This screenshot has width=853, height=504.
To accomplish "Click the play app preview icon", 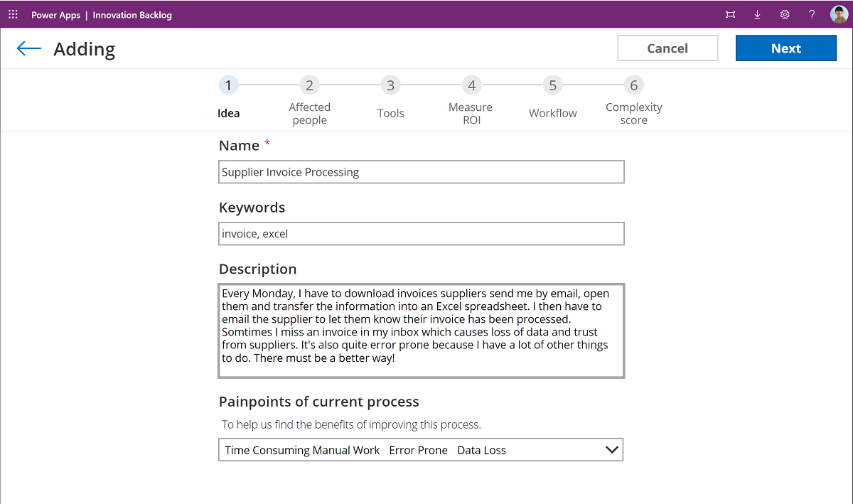I will pyautogui.click(x=730, y=14).
